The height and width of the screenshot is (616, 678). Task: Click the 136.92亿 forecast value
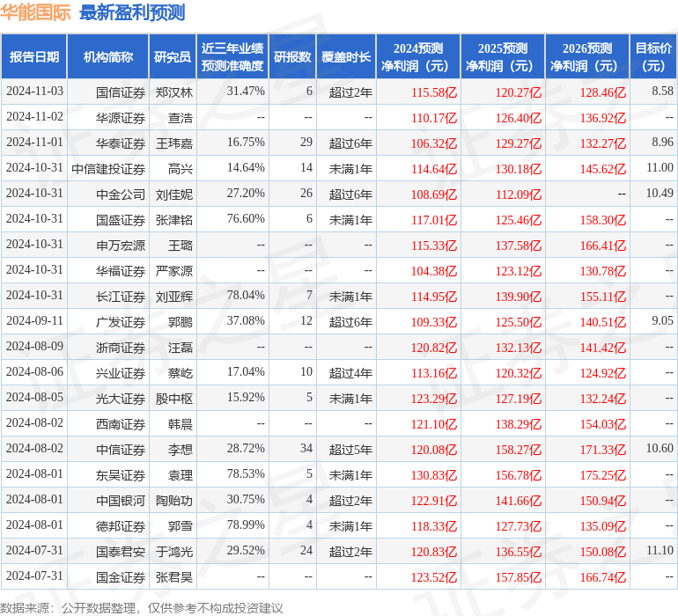603,118
